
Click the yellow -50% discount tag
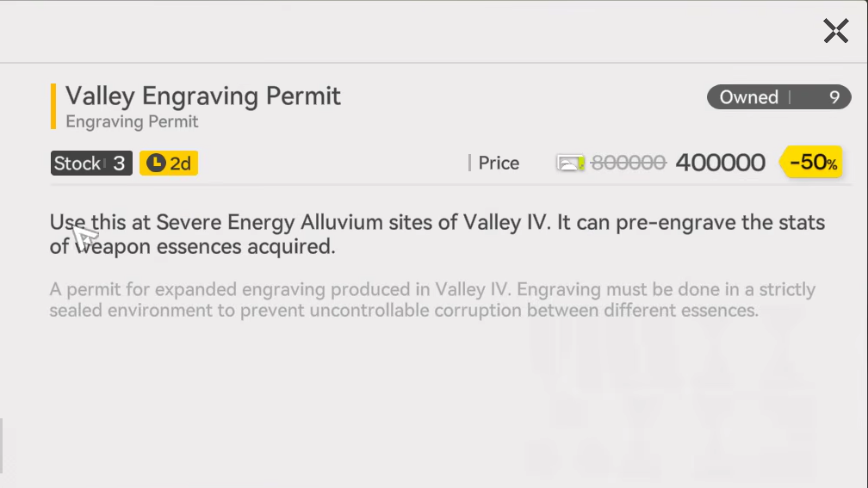(x=812, y=163)
